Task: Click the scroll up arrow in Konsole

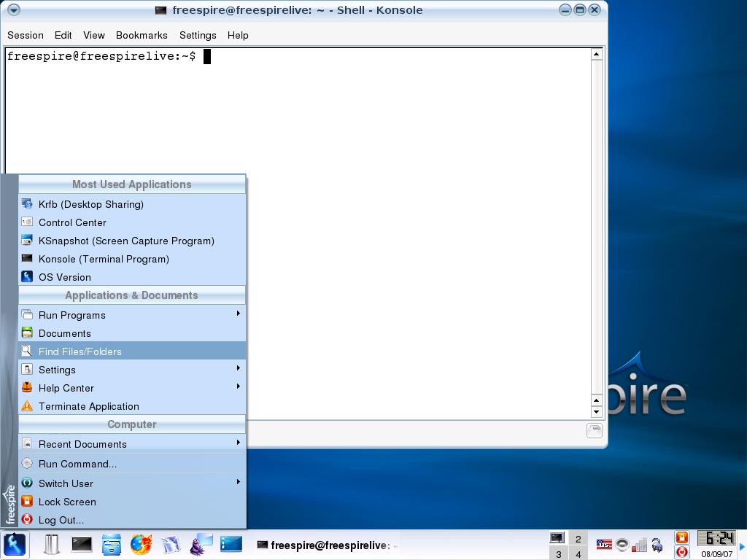Action: pos(596,54)
